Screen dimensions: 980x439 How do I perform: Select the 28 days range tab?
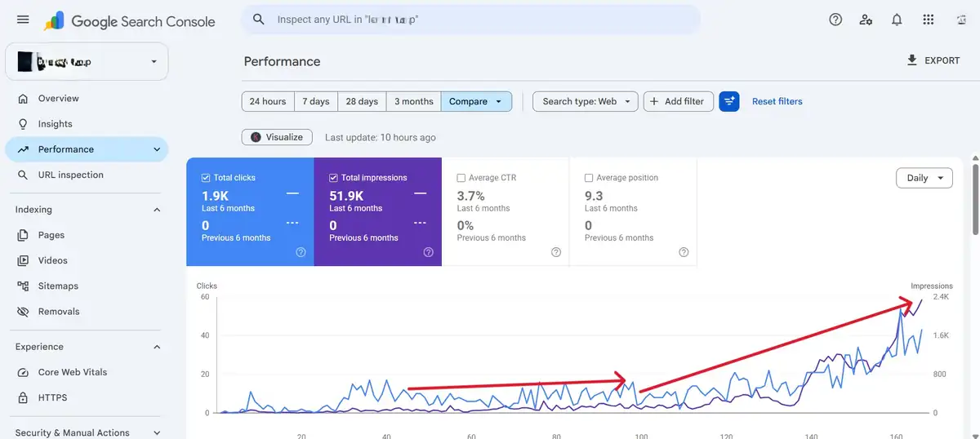pyautogui.click(x=362, y=101)
